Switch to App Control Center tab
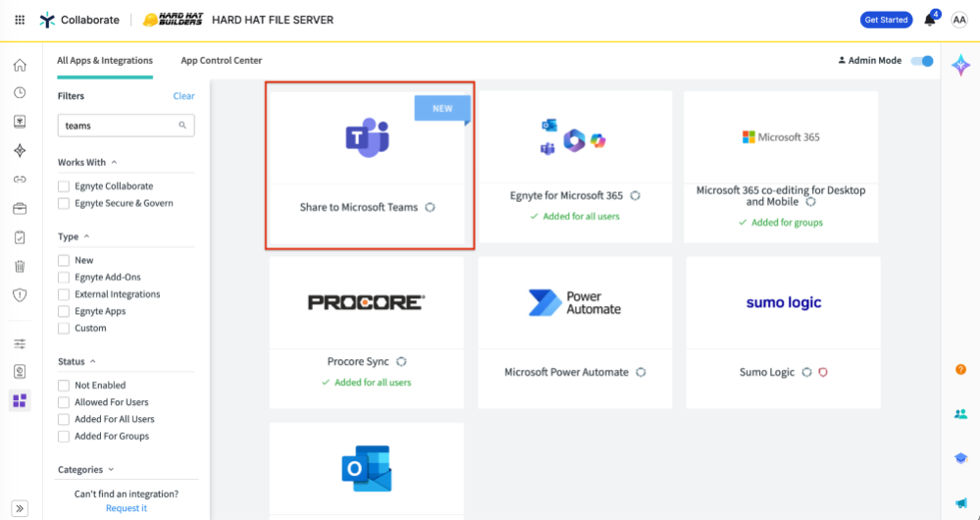The height and width of the screenshot is (520, 980). [222, 61]
